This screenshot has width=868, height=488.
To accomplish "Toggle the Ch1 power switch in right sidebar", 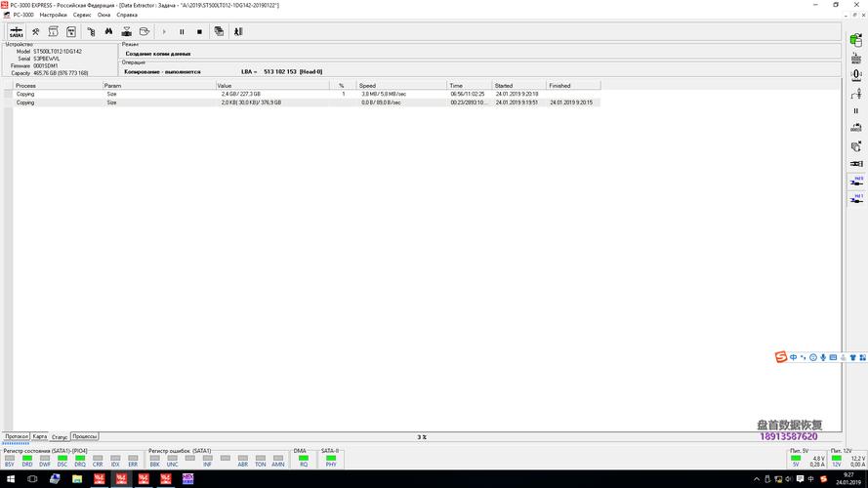I will click(857, 197).
